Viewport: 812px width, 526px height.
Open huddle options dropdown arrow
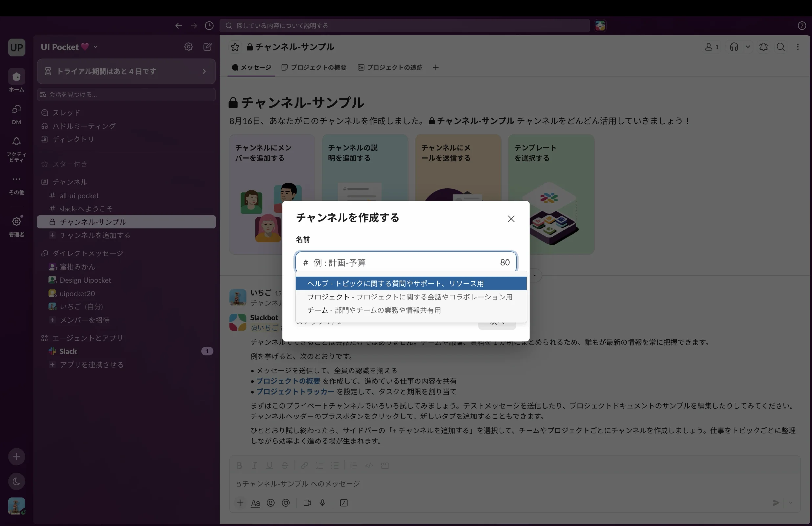tap(748, 47)
